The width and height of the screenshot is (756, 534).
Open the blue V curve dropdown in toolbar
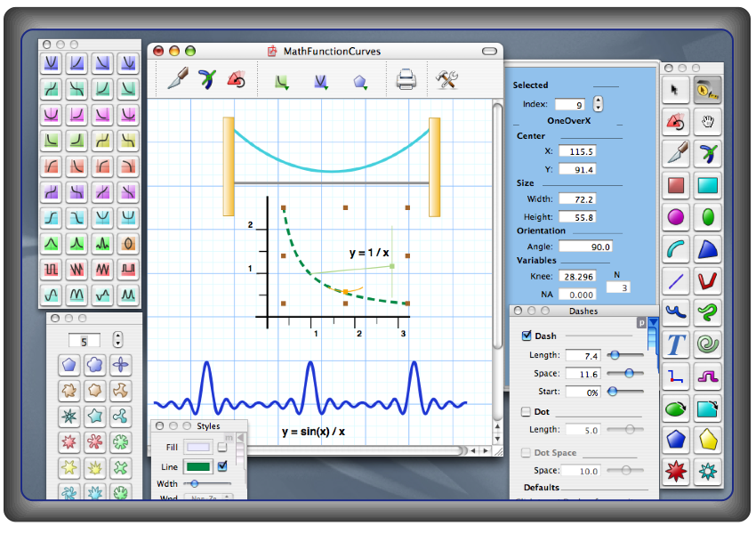coord(320,82)
